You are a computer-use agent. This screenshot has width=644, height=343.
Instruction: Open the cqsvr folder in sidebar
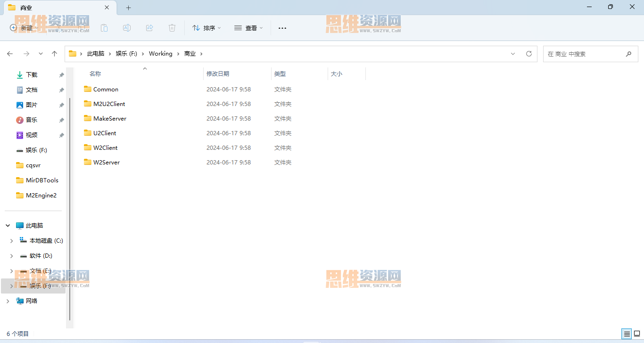click(33, 165)
